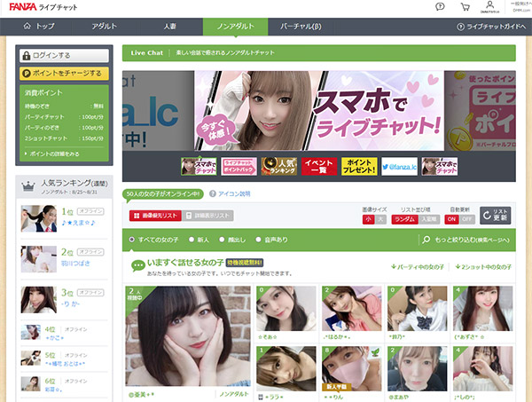Open the user account icon

(489, 6)
